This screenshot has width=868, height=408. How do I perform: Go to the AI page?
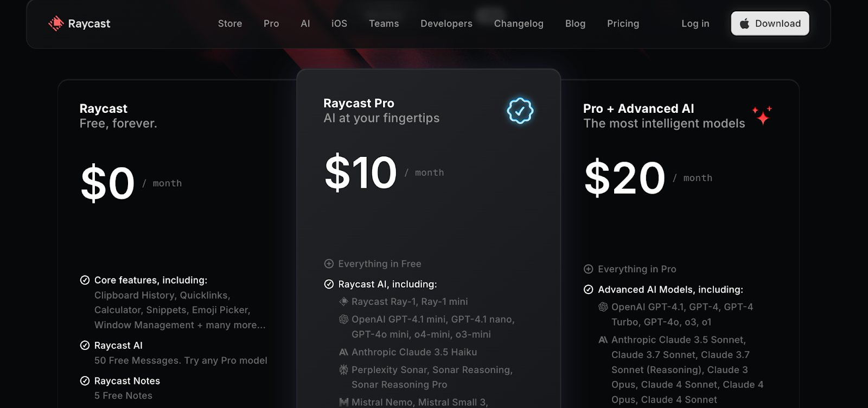(x=305, y=23)
